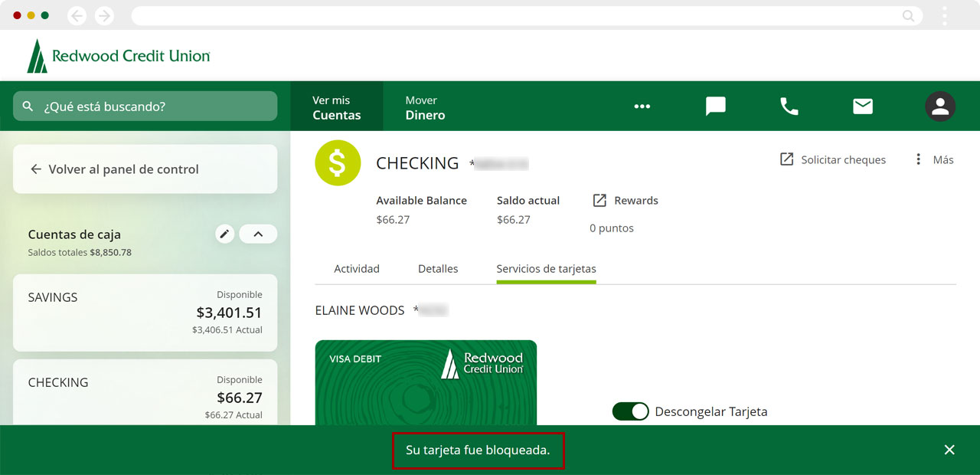Click the ¿Qué está buscando? search field

(145, 106)
